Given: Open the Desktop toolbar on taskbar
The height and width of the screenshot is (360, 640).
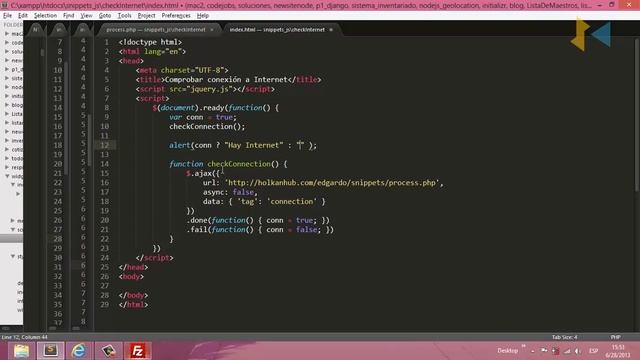Looking at the screenshot, I should point(507,351).
